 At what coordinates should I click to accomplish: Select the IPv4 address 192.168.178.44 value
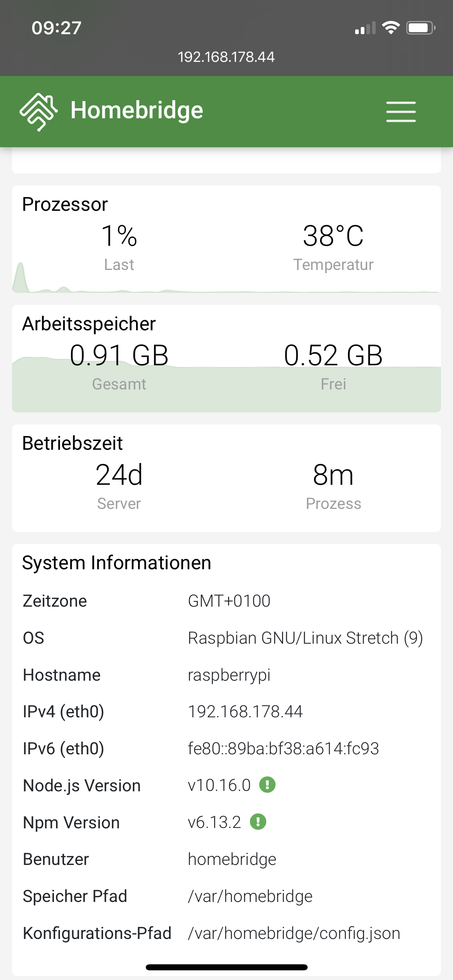click(245, 711)
